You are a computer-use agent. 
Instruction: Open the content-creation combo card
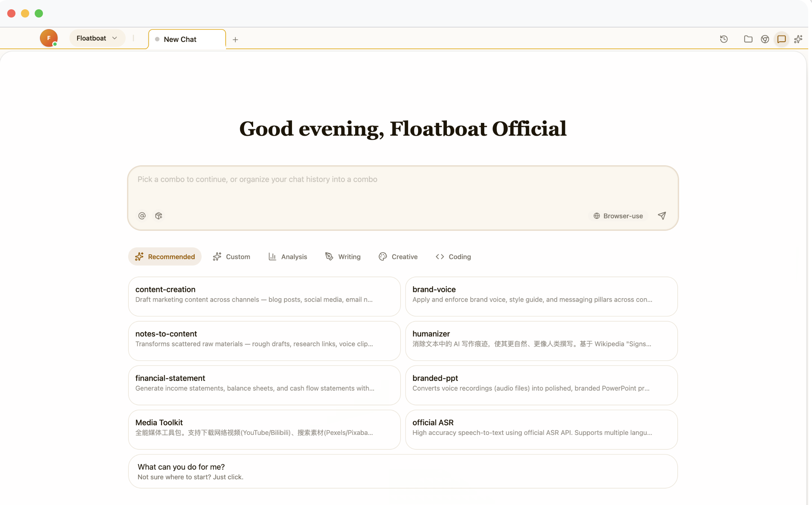tap(264, 296)
